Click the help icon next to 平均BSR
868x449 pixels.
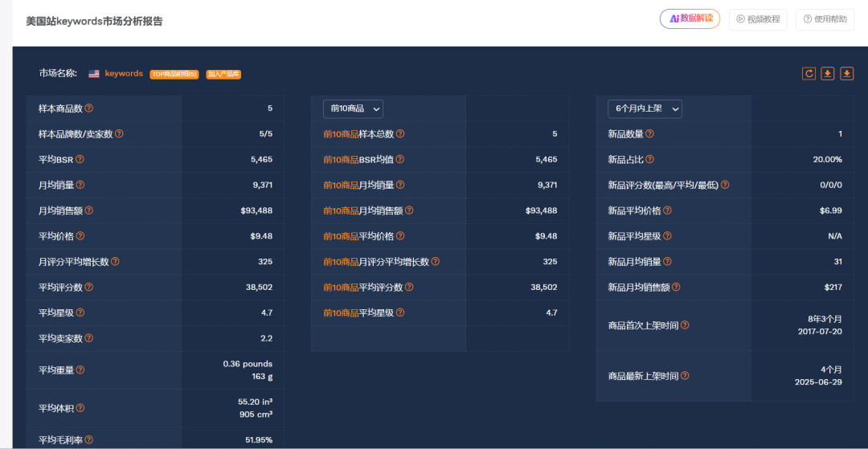click(x=80, y=159)
